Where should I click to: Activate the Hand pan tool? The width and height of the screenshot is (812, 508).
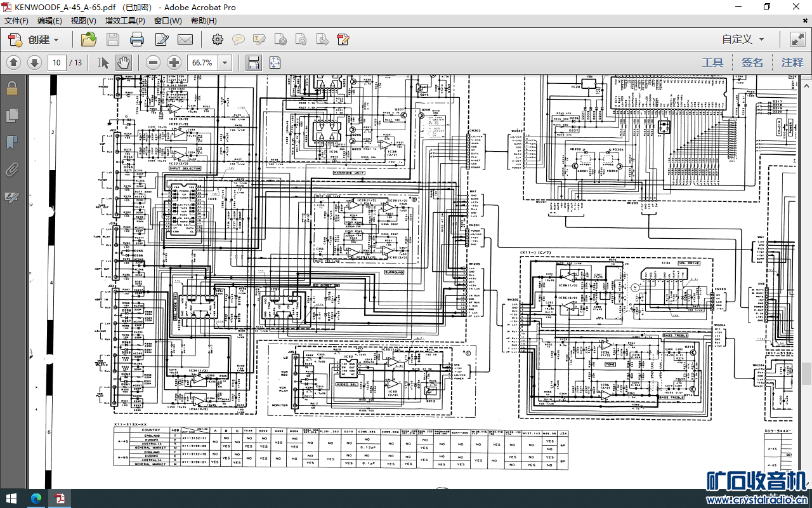[123, 62]
